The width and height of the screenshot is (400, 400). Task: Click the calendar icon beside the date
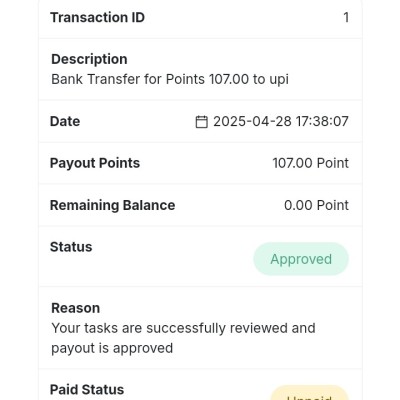click(x=201, y=122)
